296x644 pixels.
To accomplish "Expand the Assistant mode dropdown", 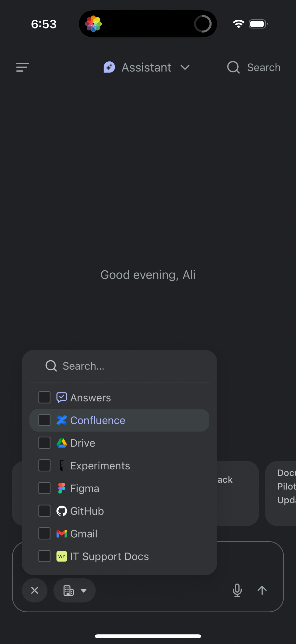I will pyautogui.click(x=185, y=67).
